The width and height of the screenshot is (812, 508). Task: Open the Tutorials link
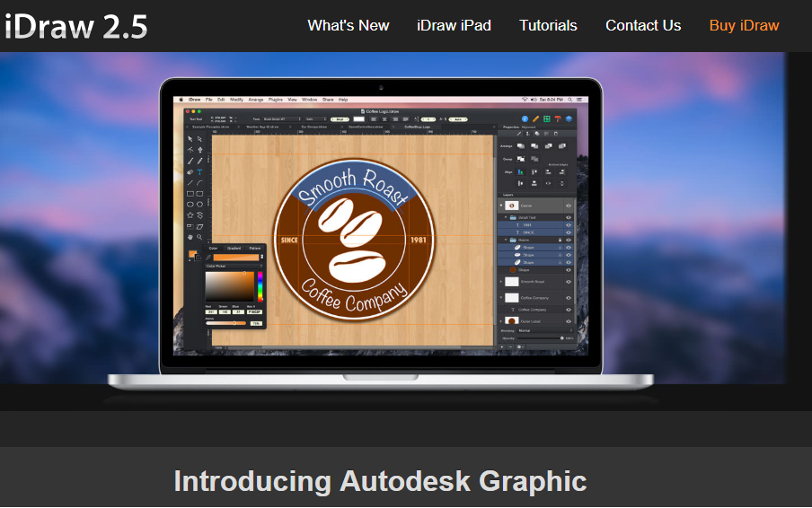point(548,25)
